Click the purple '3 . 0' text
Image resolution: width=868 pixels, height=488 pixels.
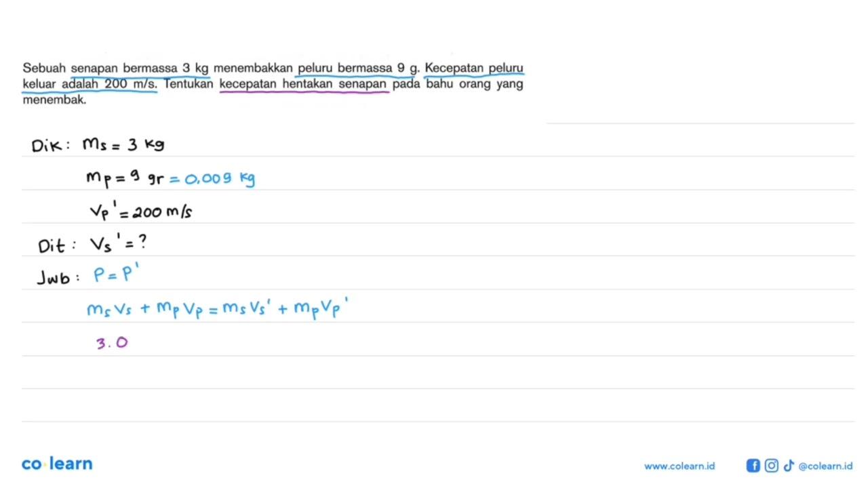click(112, 343)
